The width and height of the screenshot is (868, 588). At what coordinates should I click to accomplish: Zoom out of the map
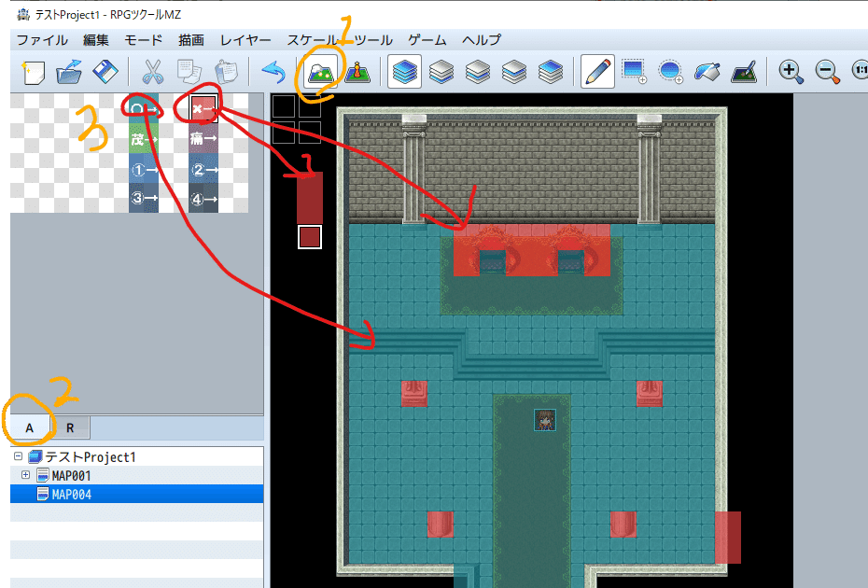pos(828,72)
